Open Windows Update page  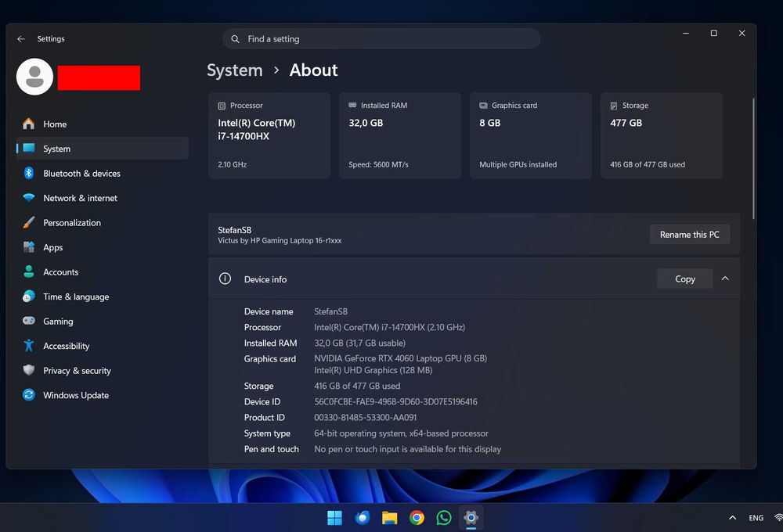point(103,395)
